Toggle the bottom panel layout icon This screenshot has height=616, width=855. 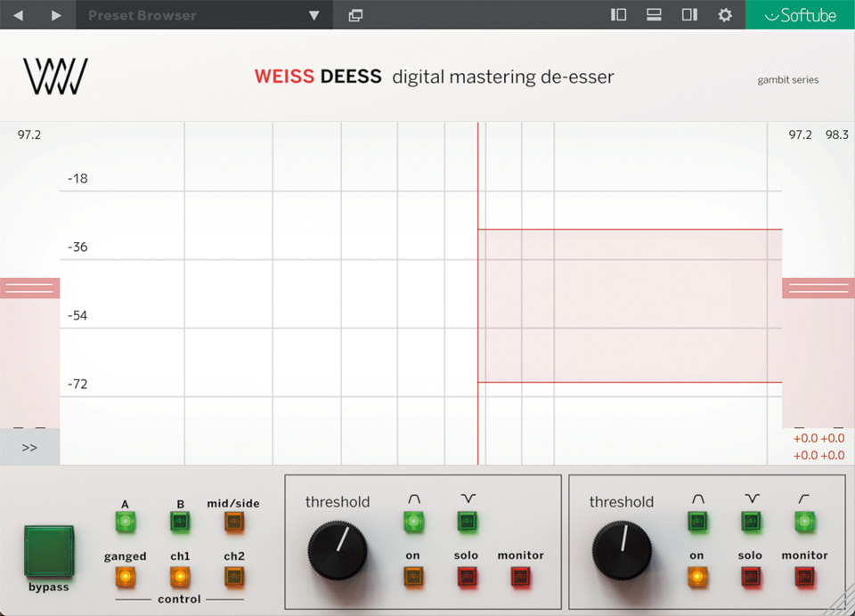coord(654,15)
